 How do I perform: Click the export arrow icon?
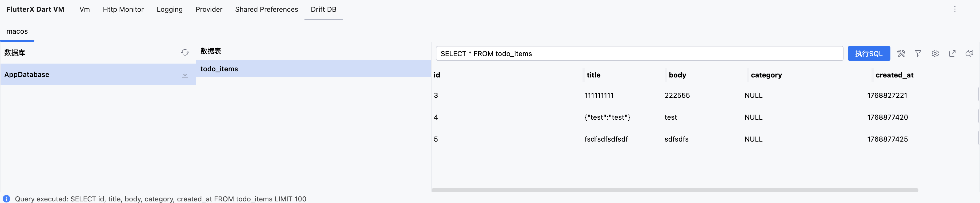coord(952,53)
